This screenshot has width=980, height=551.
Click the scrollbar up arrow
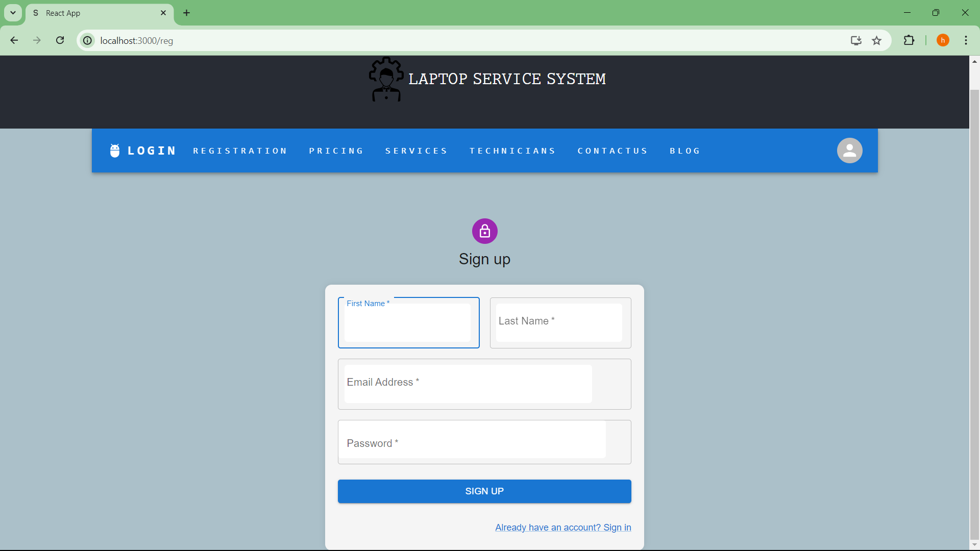974,61
